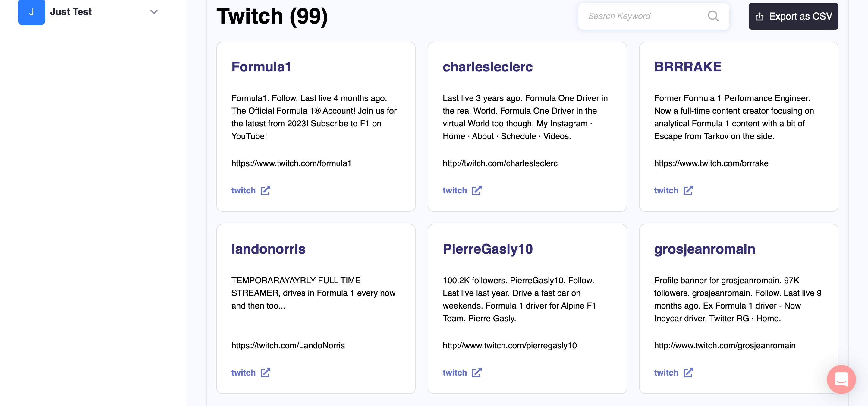Open the Formula1 card title
The image size is (868, 406).
[261, 67]
